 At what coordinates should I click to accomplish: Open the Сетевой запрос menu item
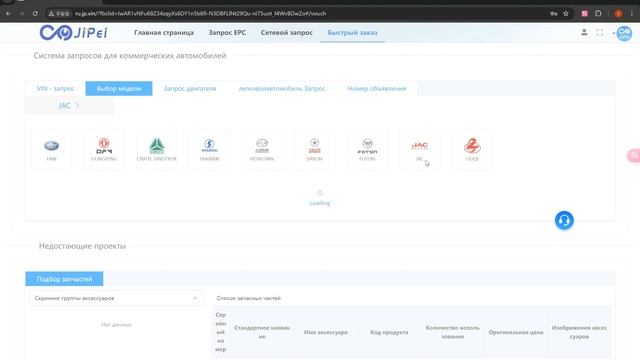click(x=287, y=32)
